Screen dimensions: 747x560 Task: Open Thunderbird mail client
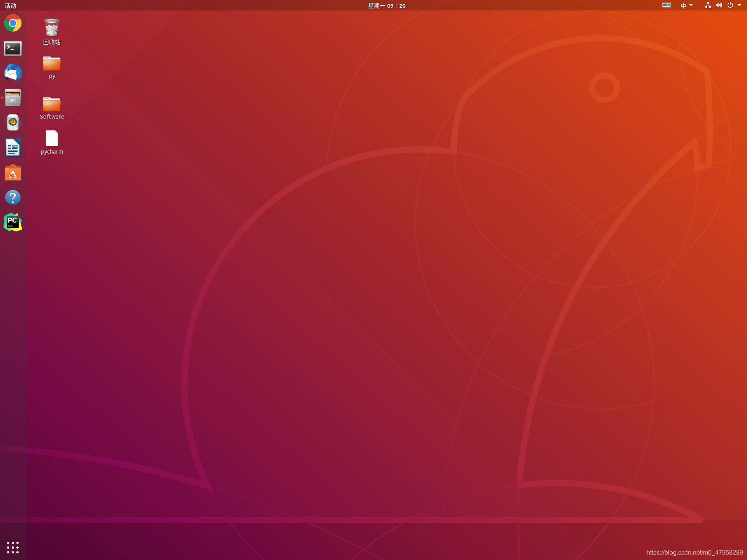click(x=13, y=73)
